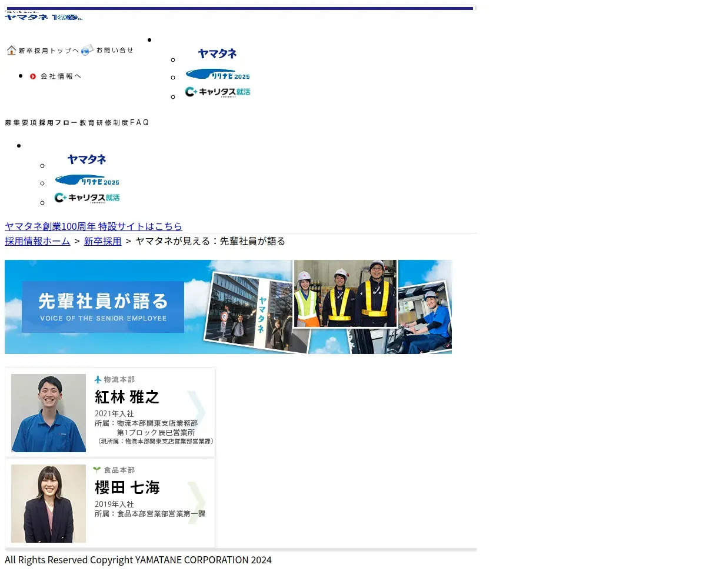Screen dimensions: 706x588
Task: Click the chevron arrow on 紅林 雅之 card
Action: tap(197, 412)
